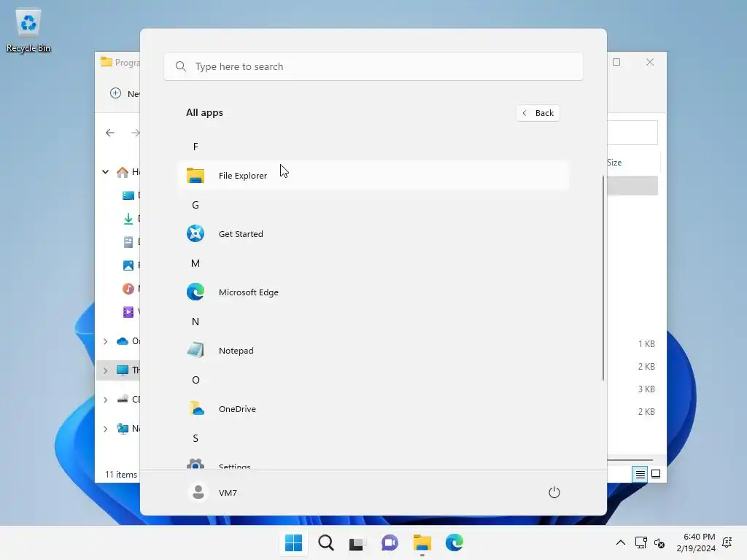This screenshot has height=560, width=747.
Task: Select the letter O section header
Action: [x=196, y=380]
